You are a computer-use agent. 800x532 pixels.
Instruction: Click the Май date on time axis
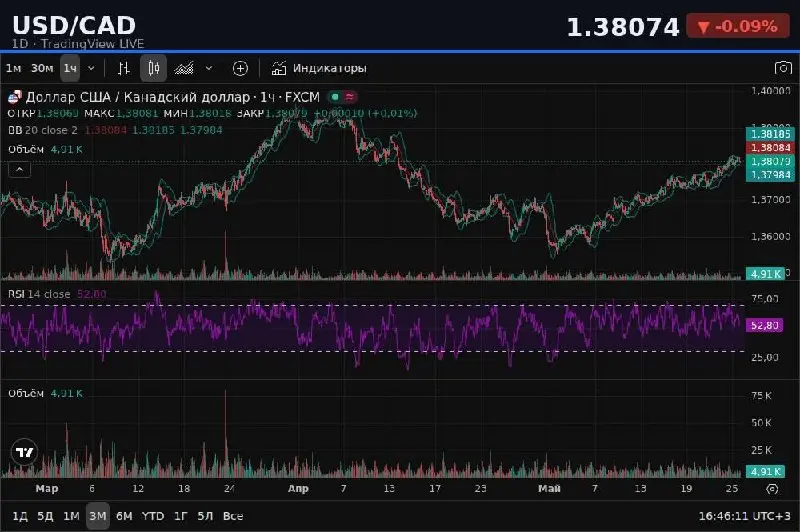click(549, 489)
